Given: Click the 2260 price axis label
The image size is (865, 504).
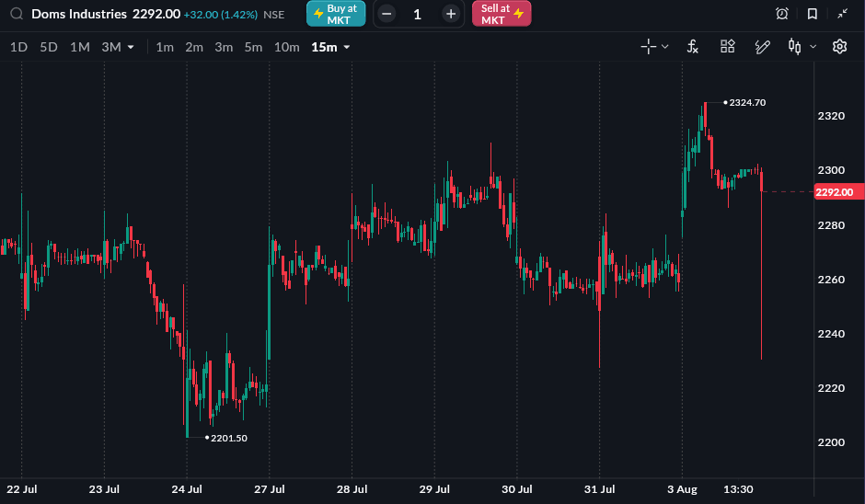Looking at the screenshot, I should point(831,280).
